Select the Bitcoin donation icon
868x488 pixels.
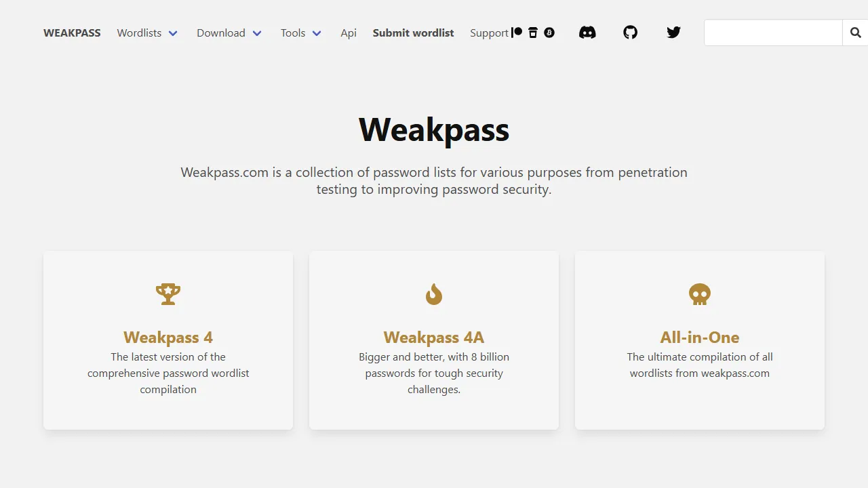[549, 32]
